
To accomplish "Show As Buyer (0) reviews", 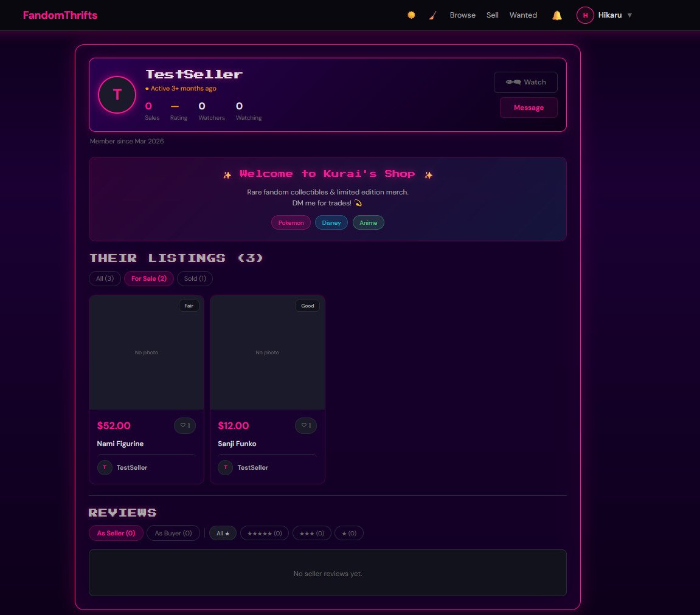I will pyautogui.click(x=173, y=533).
